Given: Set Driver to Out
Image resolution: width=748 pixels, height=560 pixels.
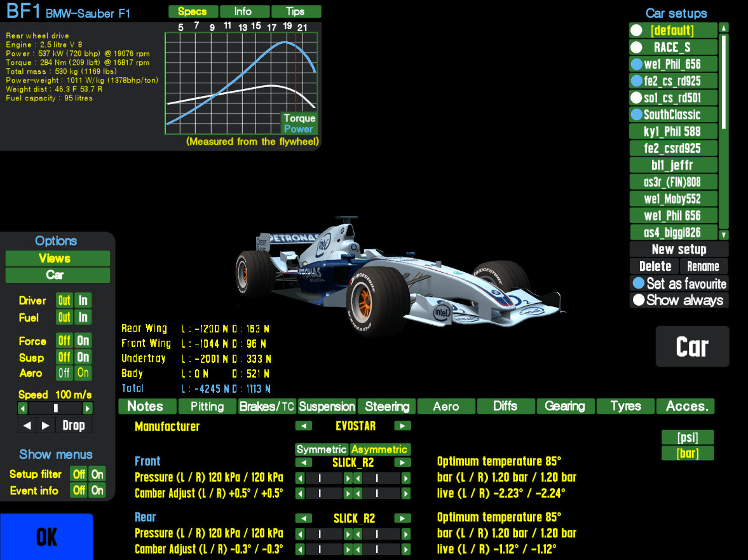Looking at the screenshot, I should tap(64, 301).
